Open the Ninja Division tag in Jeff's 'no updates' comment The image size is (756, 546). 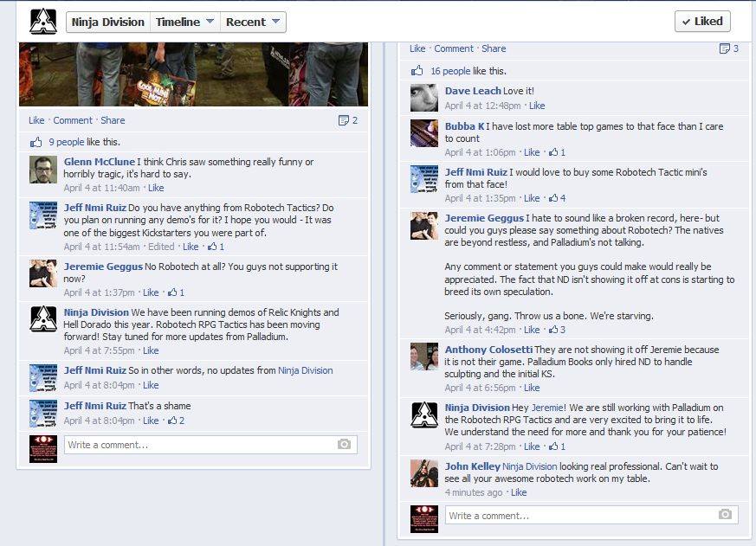[x=305, y=370]
